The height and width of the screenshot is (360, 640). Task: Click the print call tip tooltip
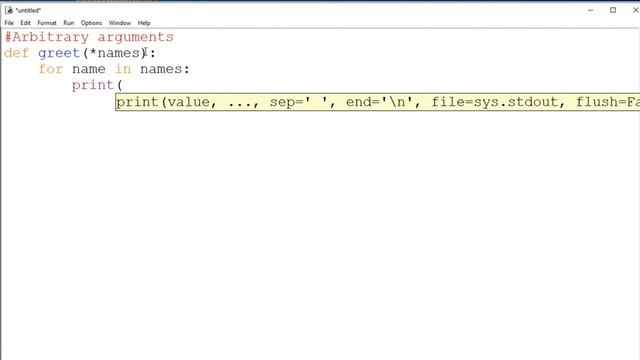point(378,102)
